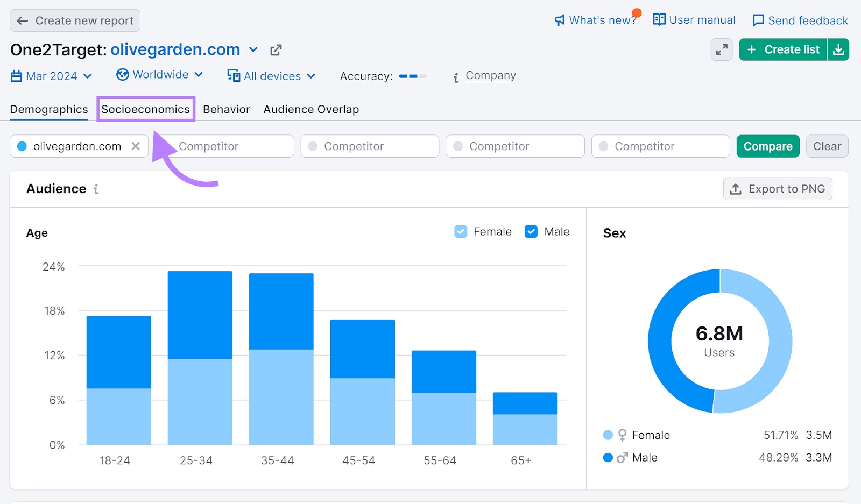Click the download icon beside Create list
Screen dimensions: 861x504
(838, 50)
